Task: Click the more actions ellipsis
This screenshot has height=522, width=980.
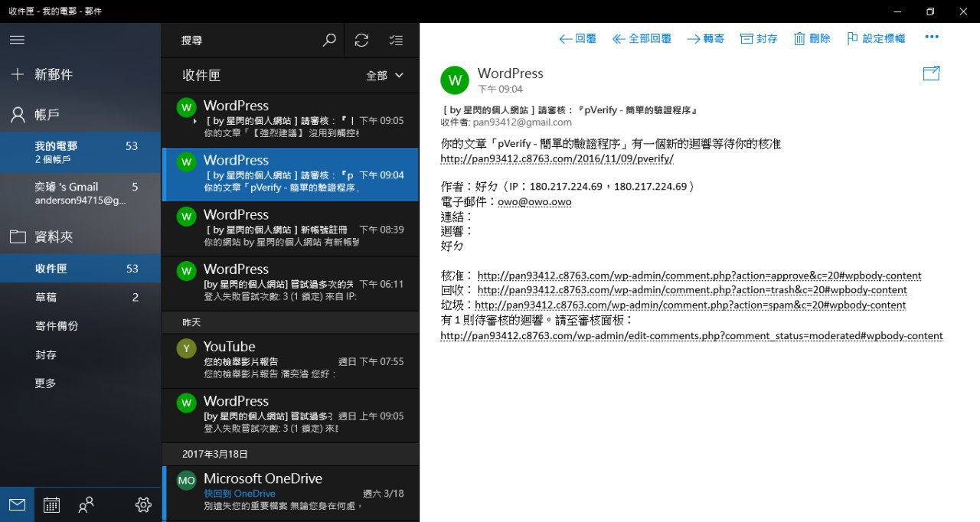Action: coord(931,37)
